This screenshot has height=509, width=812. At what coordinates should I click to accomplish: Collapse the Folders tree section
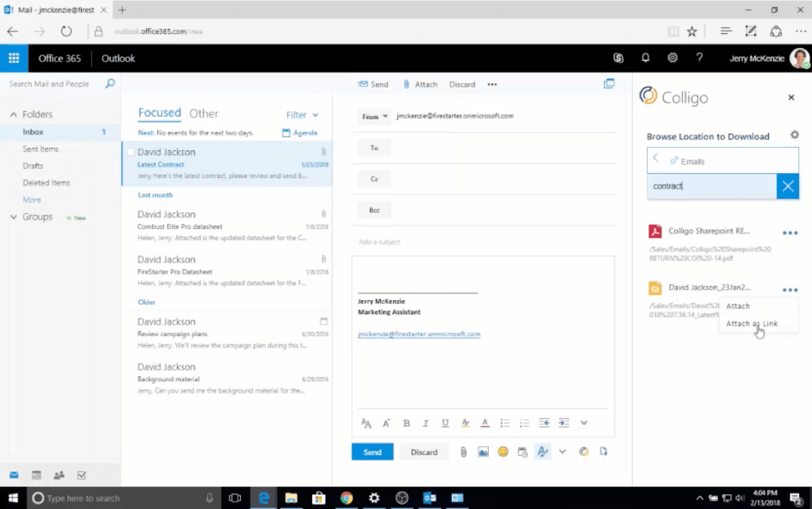click(x=14, y=115)
